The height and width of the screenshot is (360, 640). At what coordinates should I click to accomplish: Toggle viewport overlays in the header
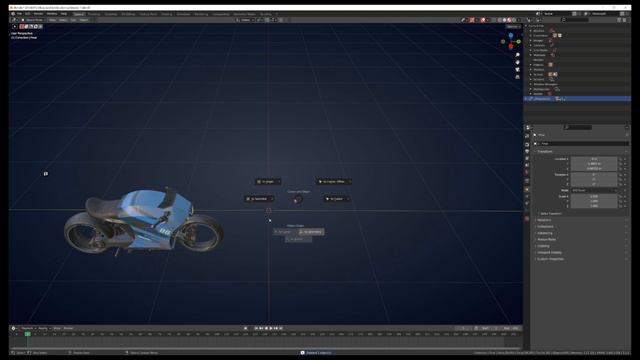pos(483,20)
